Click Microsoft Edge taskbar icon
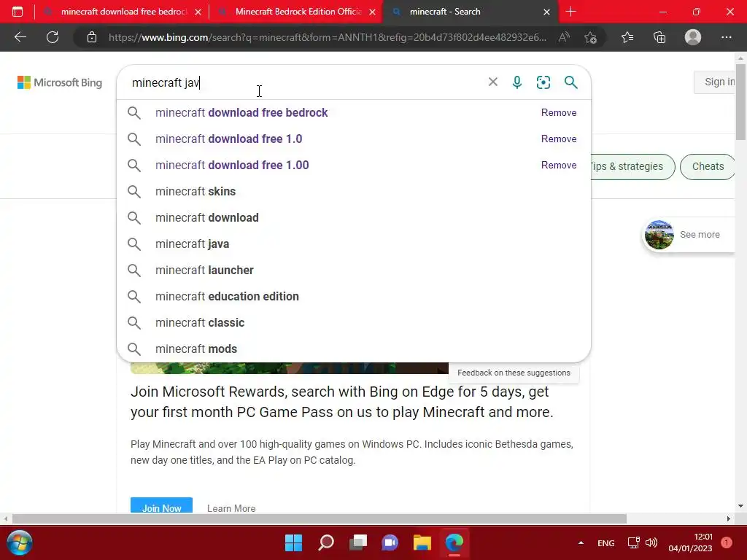747x560 pixels. (x=454, y=542)
